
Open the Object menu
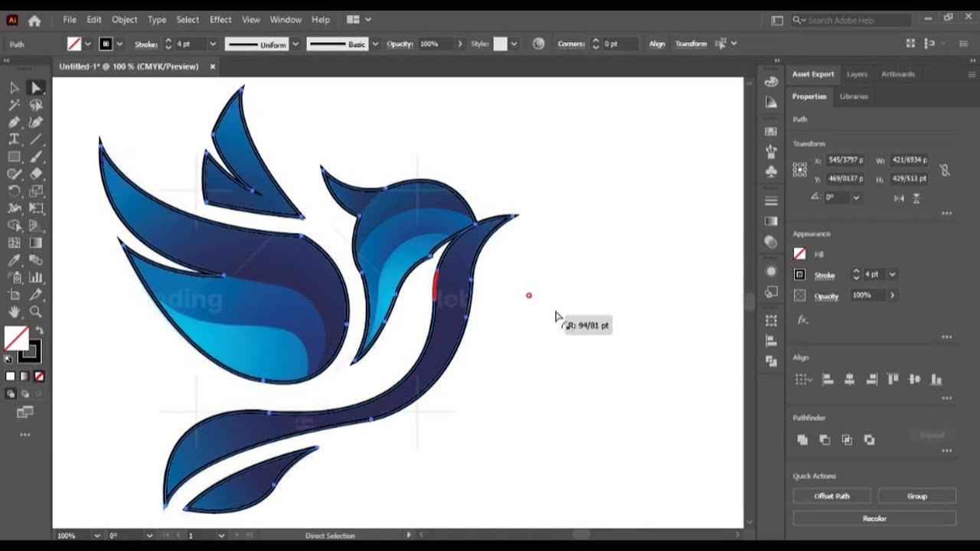coord(124,19)
